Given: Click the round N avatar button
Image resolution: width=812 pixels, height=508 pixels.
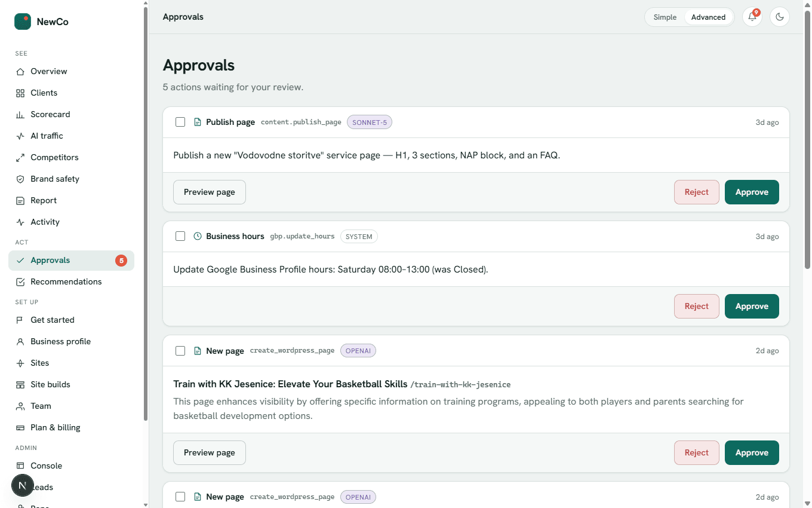Looking at the screenshot, I should pos(23,486).
